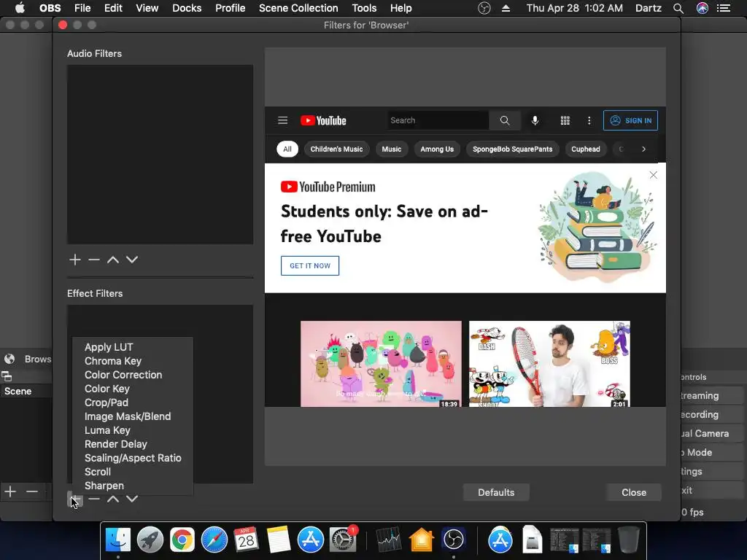Open the Profile menu
Viewport: 747px width, 560px height.
[230, 8]
